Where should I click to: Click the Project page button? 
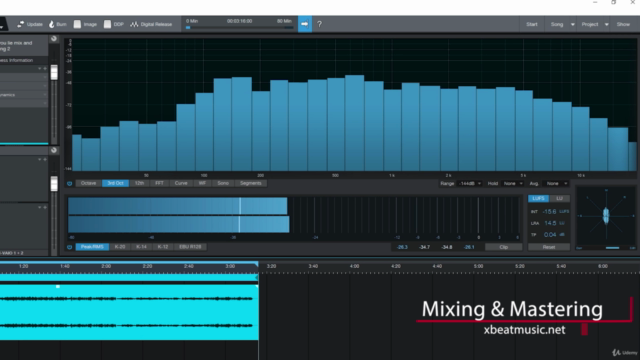pyautogui.click(x=590, y=24)
